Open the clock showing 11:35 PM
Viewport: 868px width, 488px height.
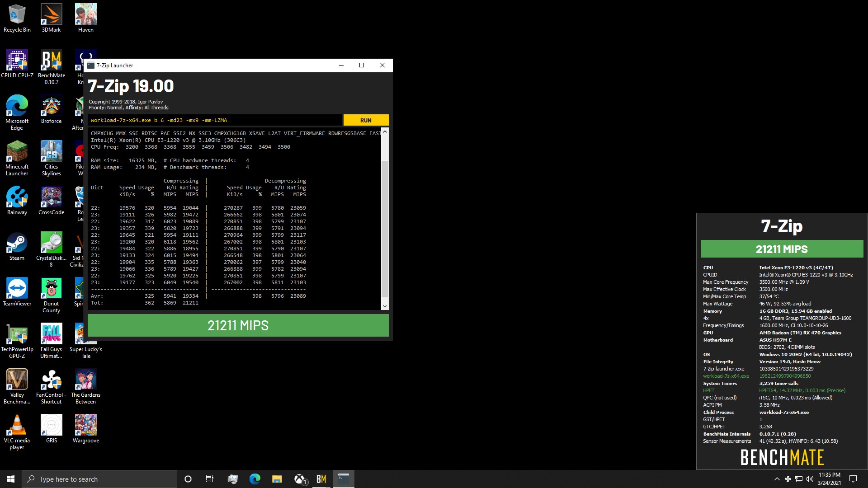(829, 479)
